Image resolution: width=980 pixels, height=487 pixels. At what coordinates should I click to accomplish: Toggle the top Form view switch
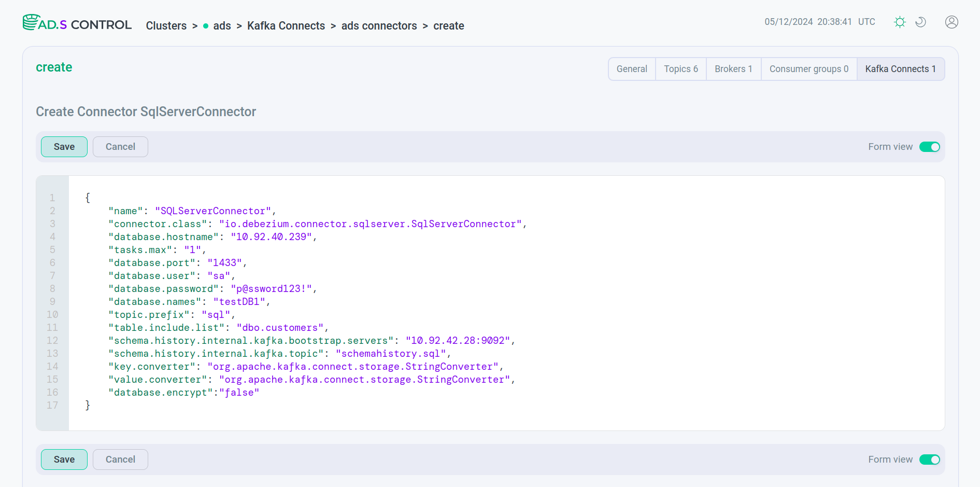(929, 147)
